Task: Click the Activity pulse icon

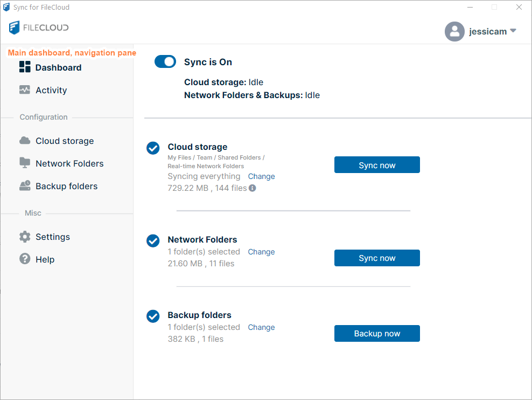Action: [25, 90]
